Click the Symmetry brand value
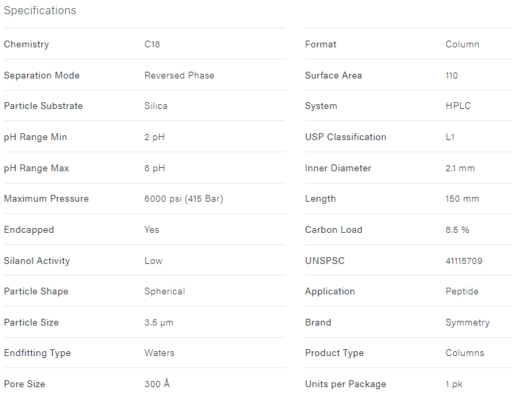The image size is (512, 400). (467, 323)
